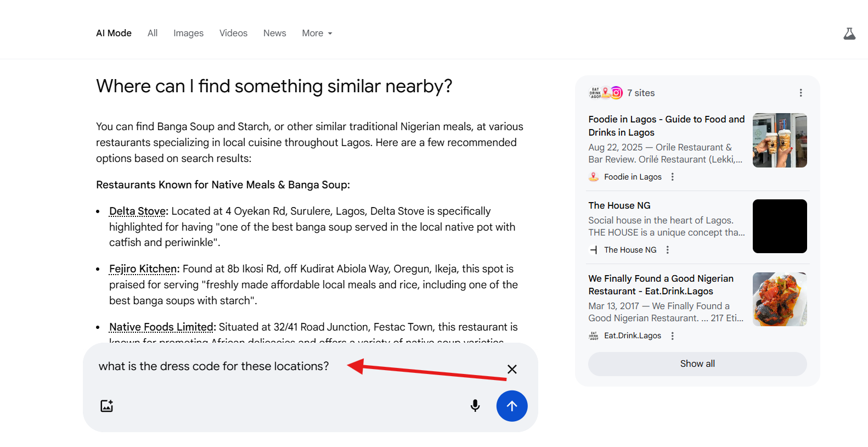Open the Labs flask icon
The image size is (868, 447).
tap(849, 34)
